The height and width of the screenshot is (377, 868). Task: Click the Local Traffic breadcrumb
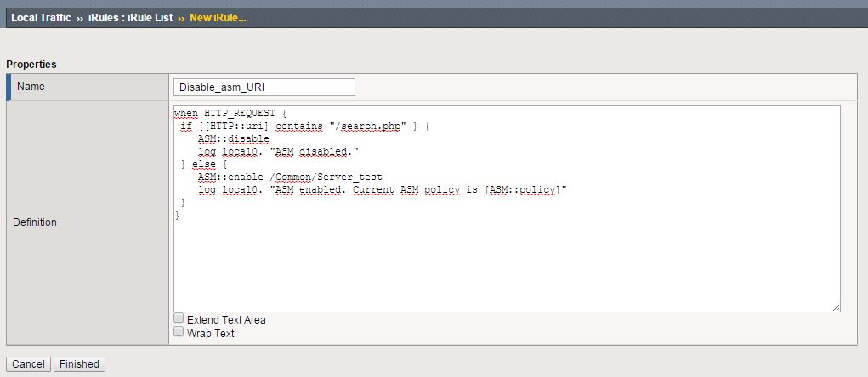tap(42, 18)
